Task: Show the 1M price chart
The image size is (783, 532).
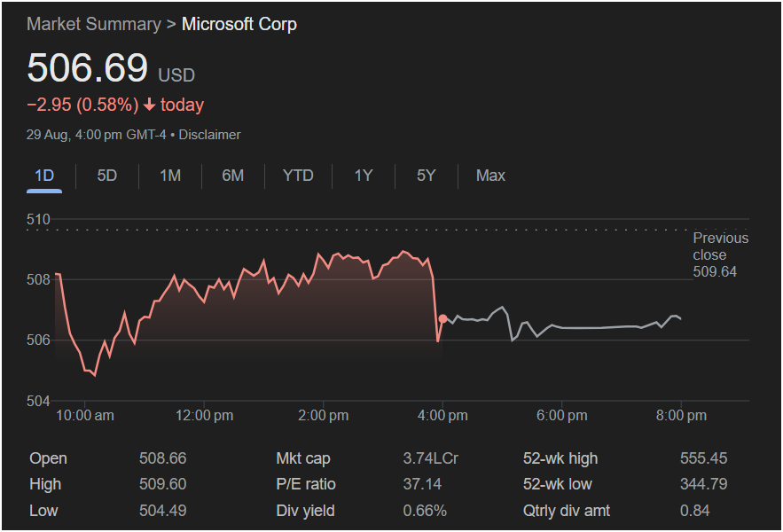Action: 170,176
